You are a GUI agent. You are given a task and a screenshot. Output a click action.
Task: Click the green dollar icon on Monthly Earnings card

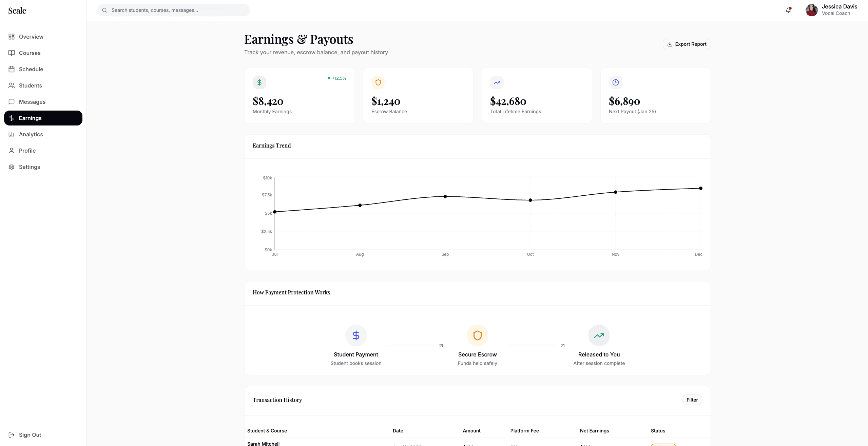point(259,82)
